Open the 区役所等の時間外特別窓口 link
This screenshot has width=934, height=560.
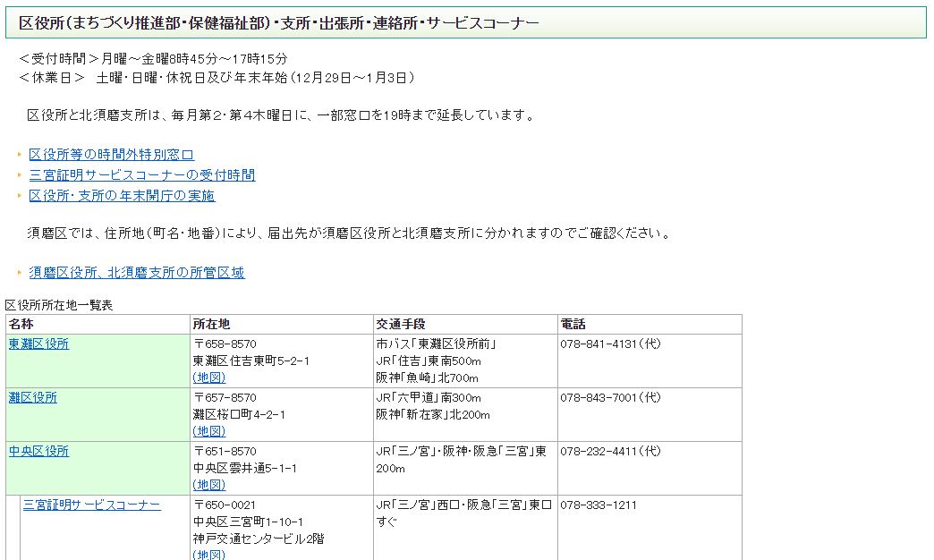coord(111,155)
